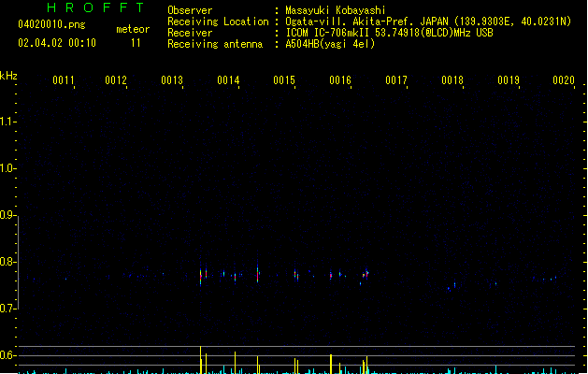
Task: Click the meteor count 11
Action: [136, 43]
